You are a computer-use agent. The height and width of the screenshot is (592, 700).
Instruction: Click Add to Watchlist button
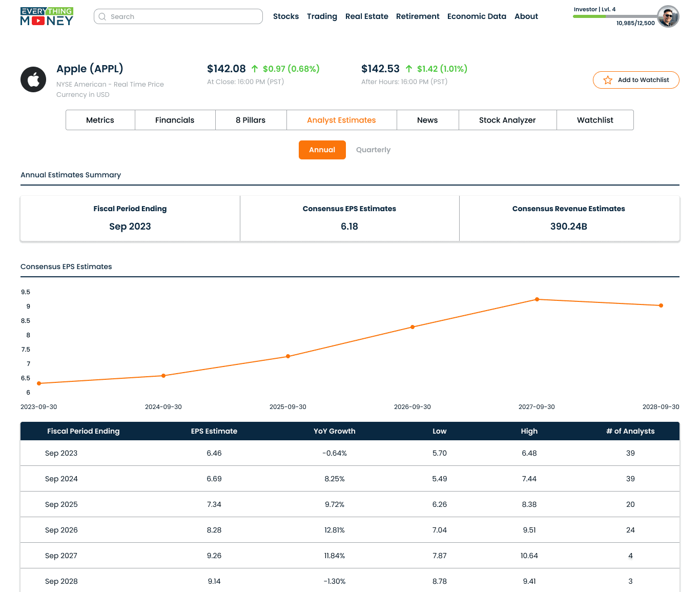click(636, 80)
